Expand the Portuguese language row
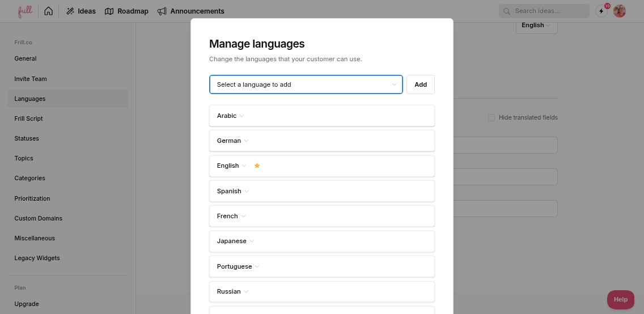644x314 pixels. [322, 266]
